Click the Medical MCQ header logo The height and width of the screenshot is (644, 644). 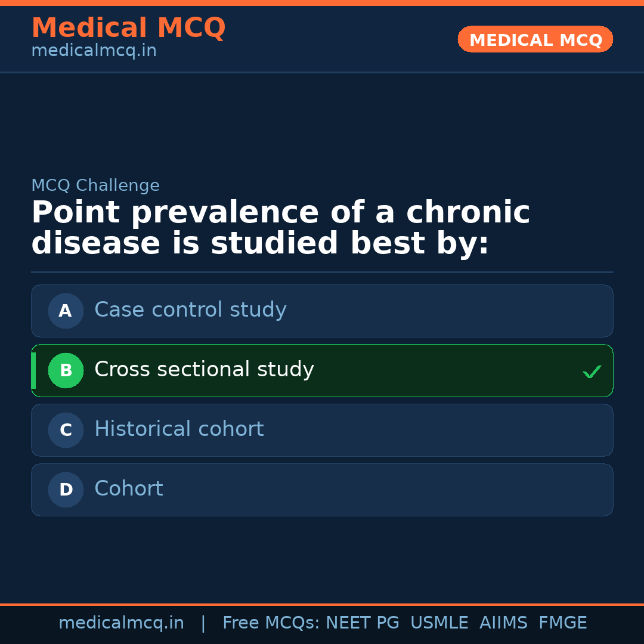(x=128, y=27)
